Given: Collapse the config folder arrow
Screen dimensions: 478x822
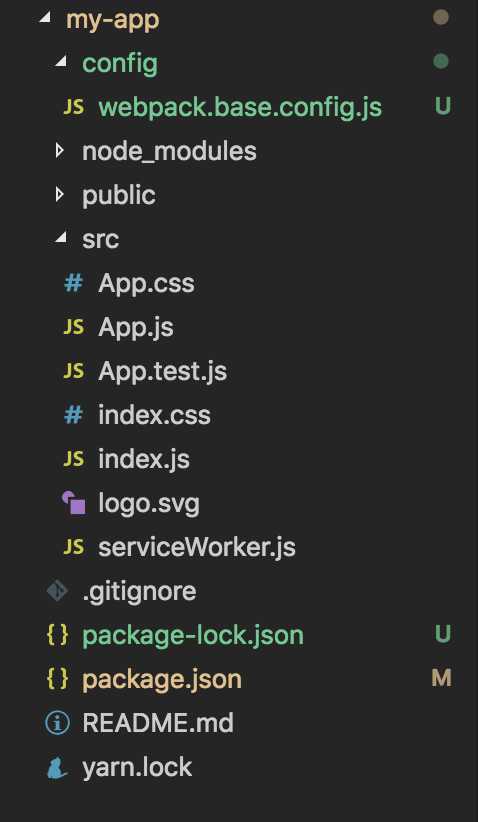Looking at the screenshot, I should (x=61, y=62).
